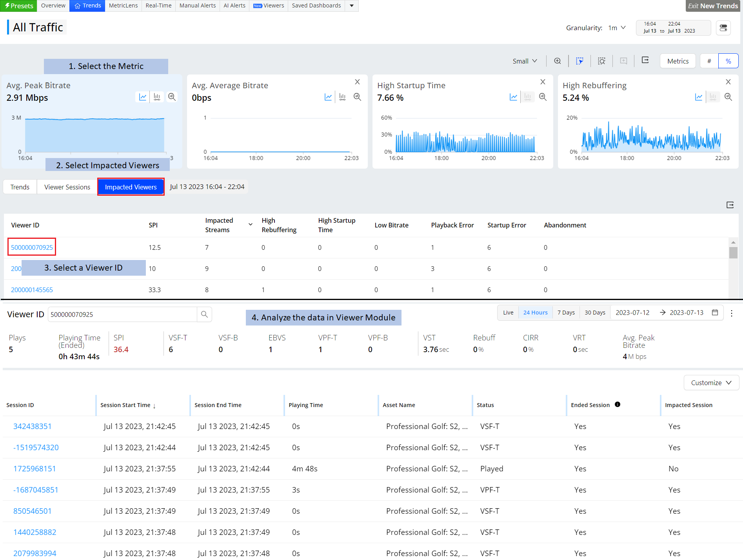743x560 pixels.
Task: Open viewer ID 200000145565
Action: 32,290
